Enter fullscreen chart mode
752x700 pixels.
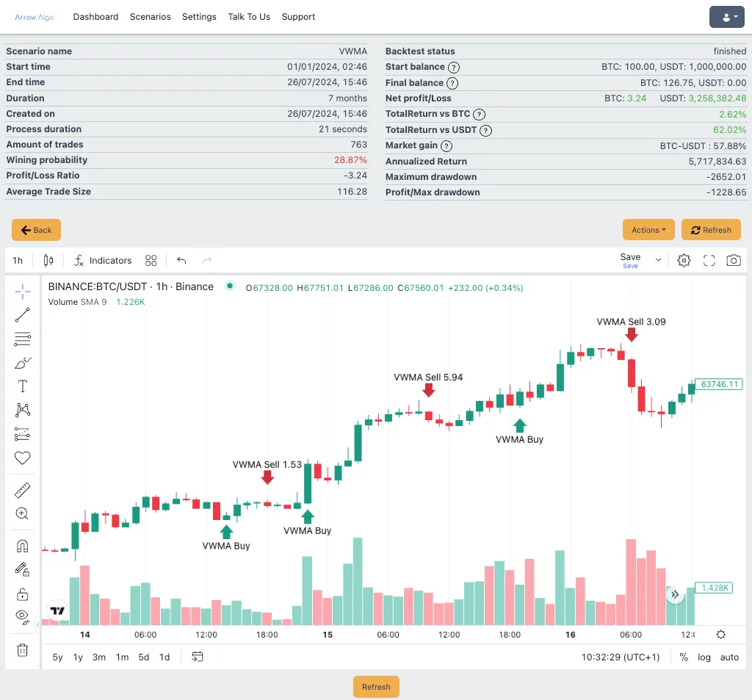pyautogui.click(x=709, y=261)
